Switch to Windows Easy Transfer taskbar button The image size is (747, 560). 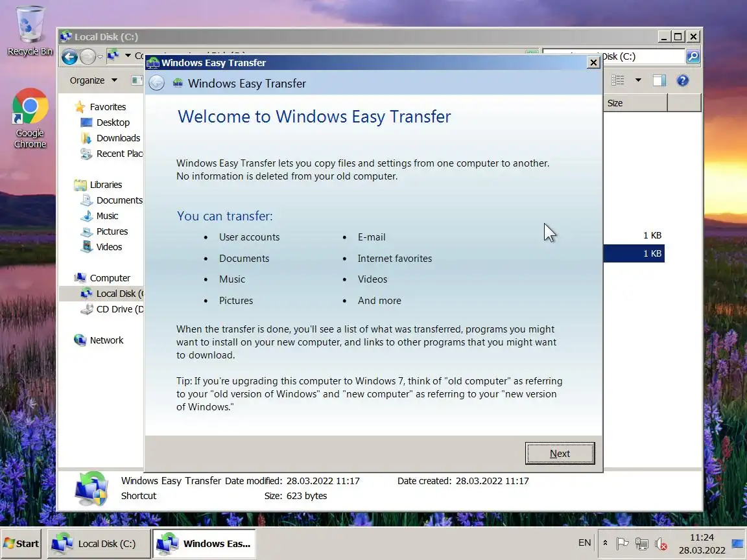204,543
